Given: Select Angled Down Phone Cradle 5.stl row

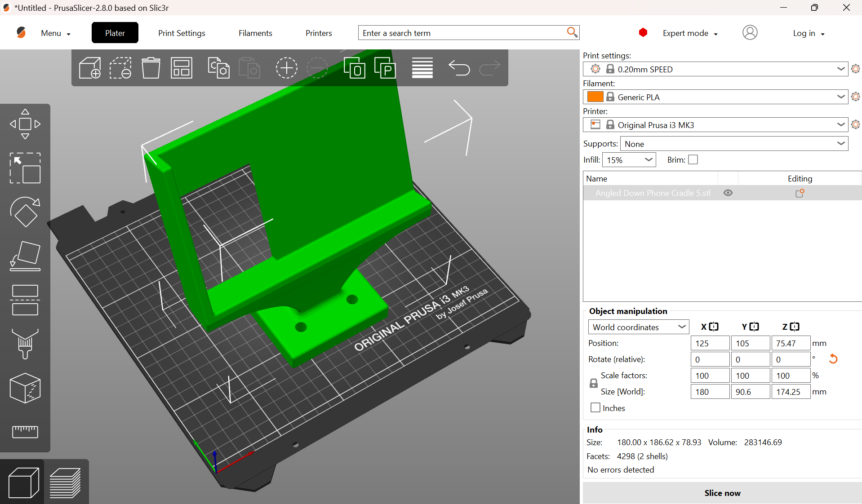Looking at the screenshot, I should pos(722,193).
